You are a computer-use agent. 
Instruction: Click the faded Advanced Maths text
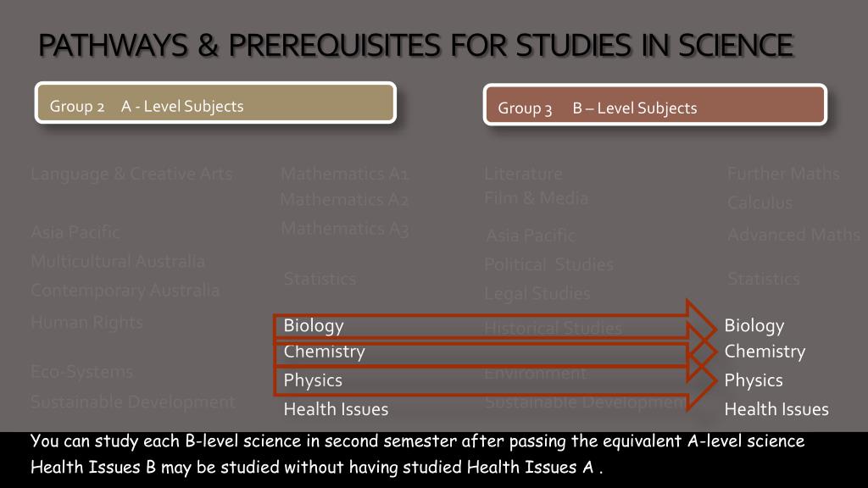(793, 235)
